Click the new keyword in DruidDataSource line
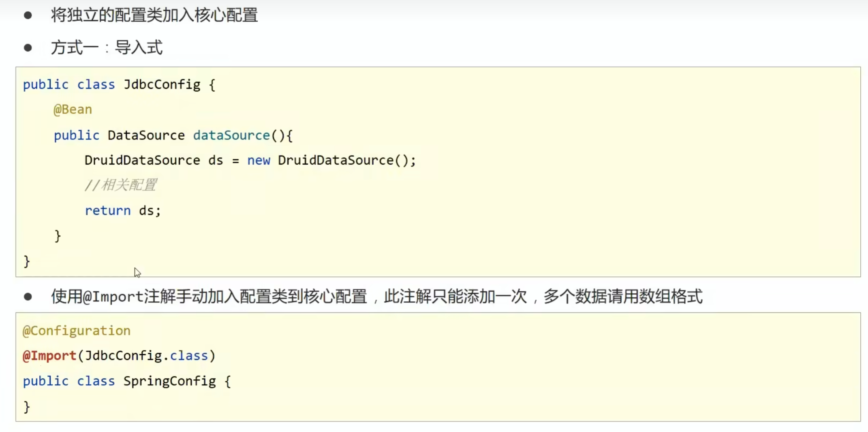The width and height of the screenshot is (868, 432). click(x=259, y=161)
